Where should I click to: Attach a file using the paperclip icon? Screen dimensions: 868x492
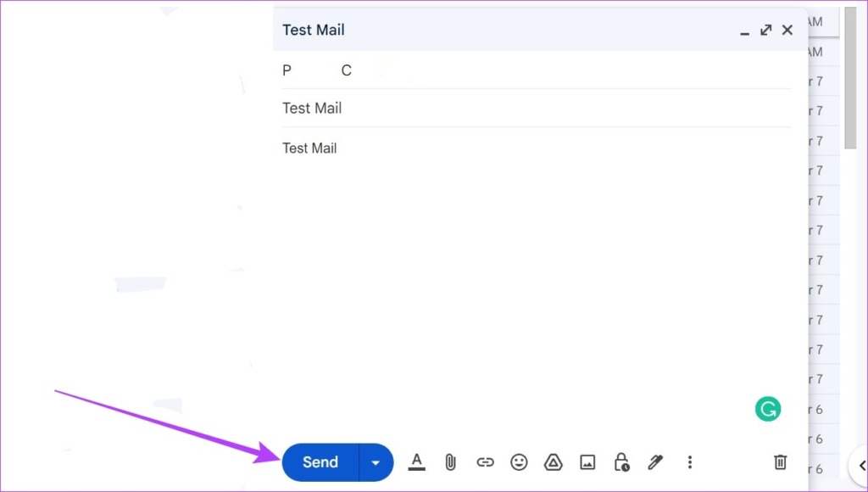[450, 462]
